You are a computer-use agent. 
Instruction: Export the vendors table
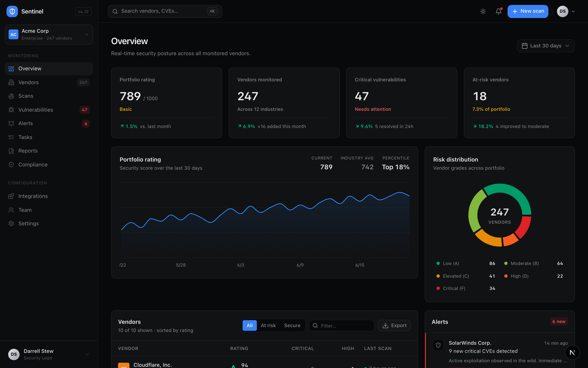click(394, 326)
